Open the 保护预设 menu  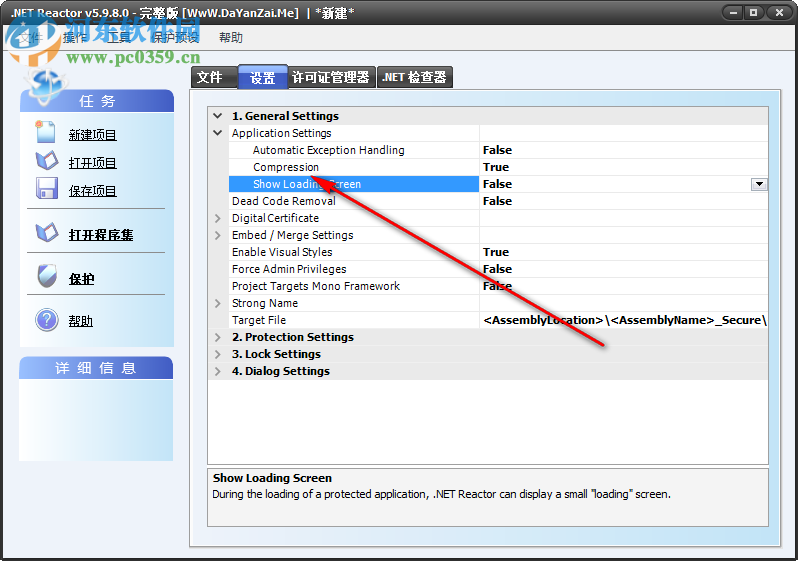click(x=176, y=38)
